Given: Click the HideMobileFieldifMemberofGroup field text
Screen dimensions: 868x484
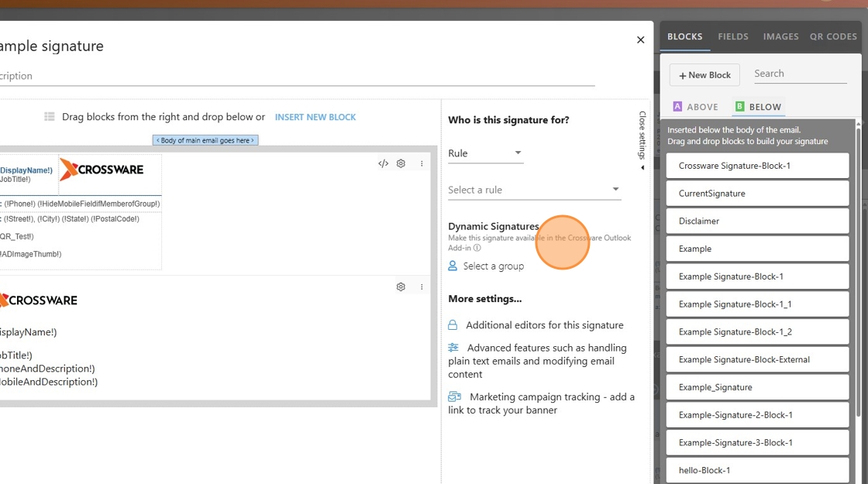Looking at the screenshot, I should tap(98, 204).
